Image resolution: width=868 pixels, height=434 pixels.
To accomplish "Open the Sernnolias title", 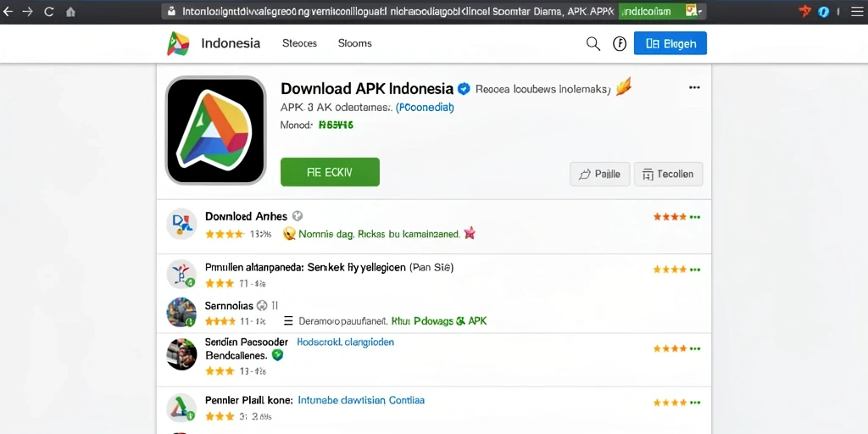I will coord(229,305).
